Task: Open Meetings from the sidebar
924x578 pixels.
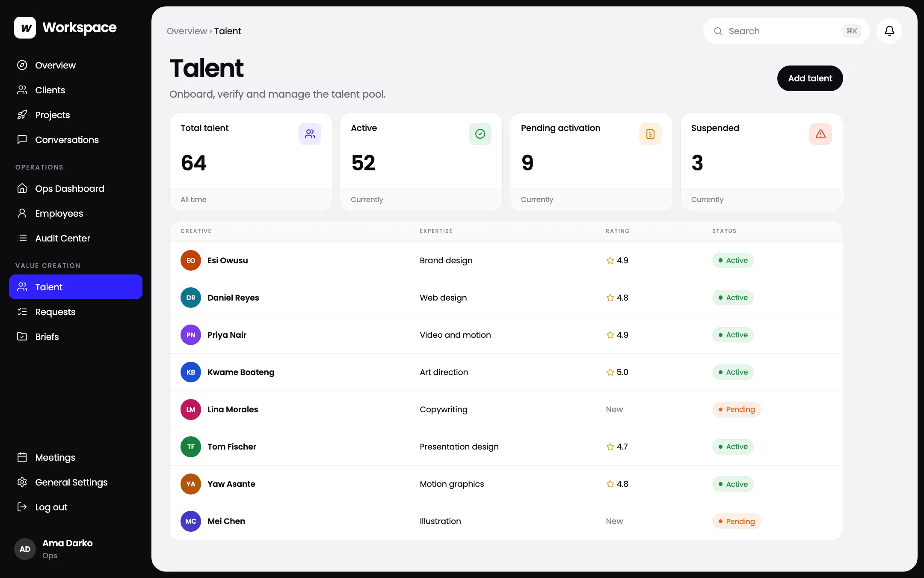Action: 76,457
